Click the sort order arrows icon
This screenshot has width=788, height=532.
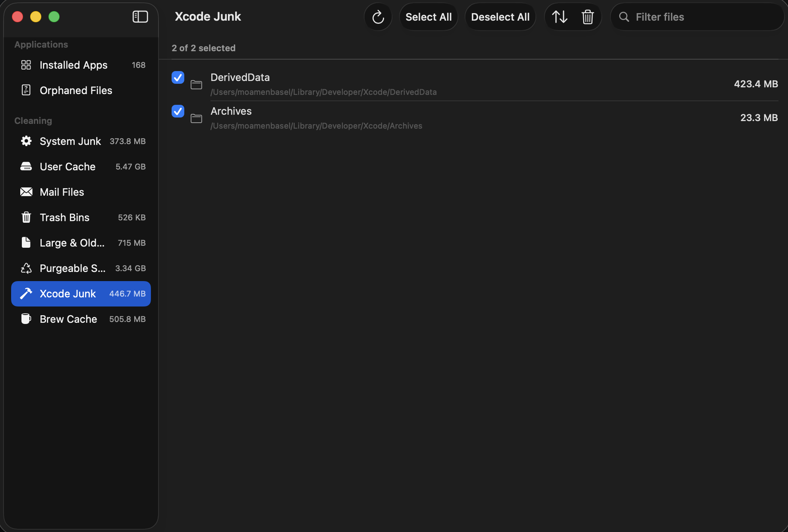click(x=560, y=17)
